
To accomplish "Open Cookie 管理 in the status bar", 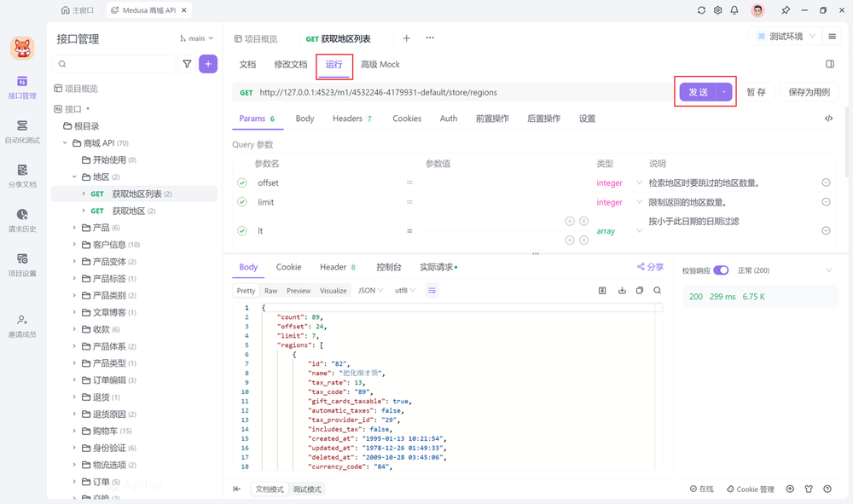I will point(751,489).
